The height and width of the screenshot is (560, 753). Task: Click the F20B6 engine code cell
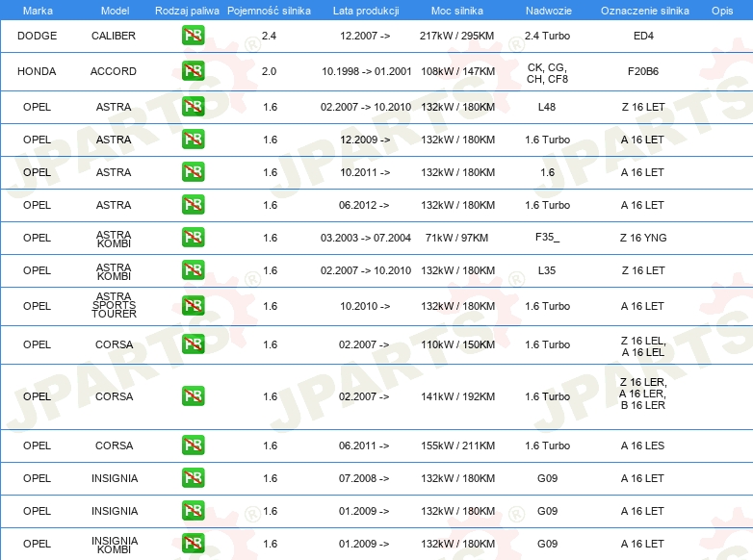click(642, 71)
